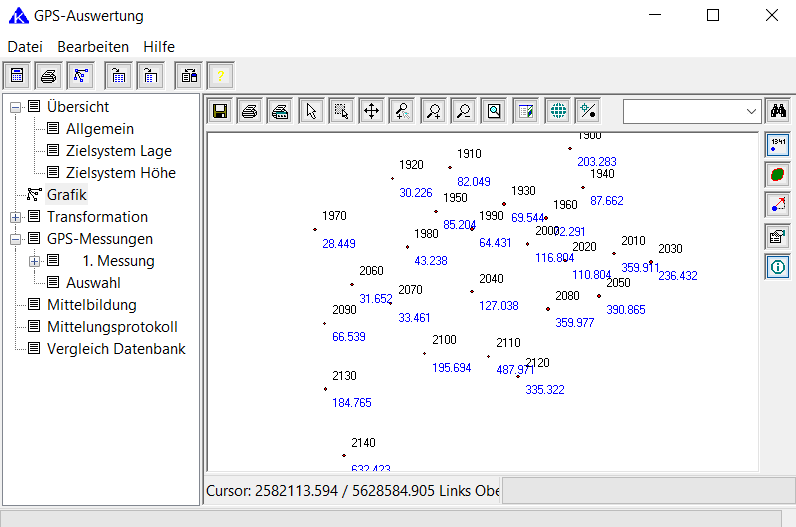Click the calculator icon in main toolbar
The image size is (796, 527).
tap(17, 75)
